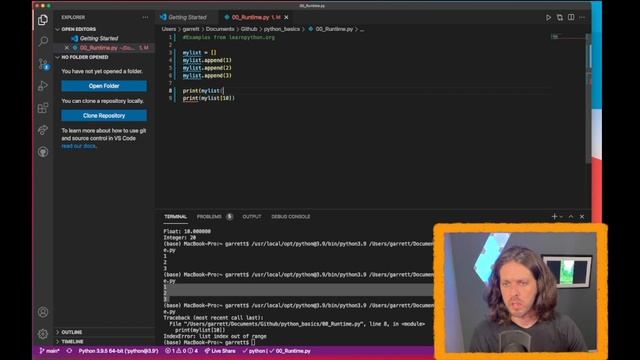Open the read our docs link
Image resolution: width=640 pixels, height=360 pixels.
(79, 146)
